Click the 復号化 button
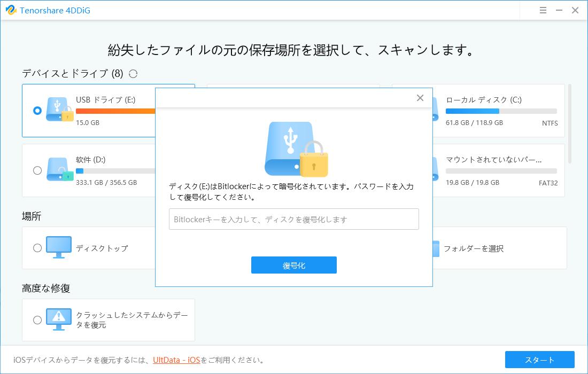The image size is (588, 374). (x=293, y=265)
